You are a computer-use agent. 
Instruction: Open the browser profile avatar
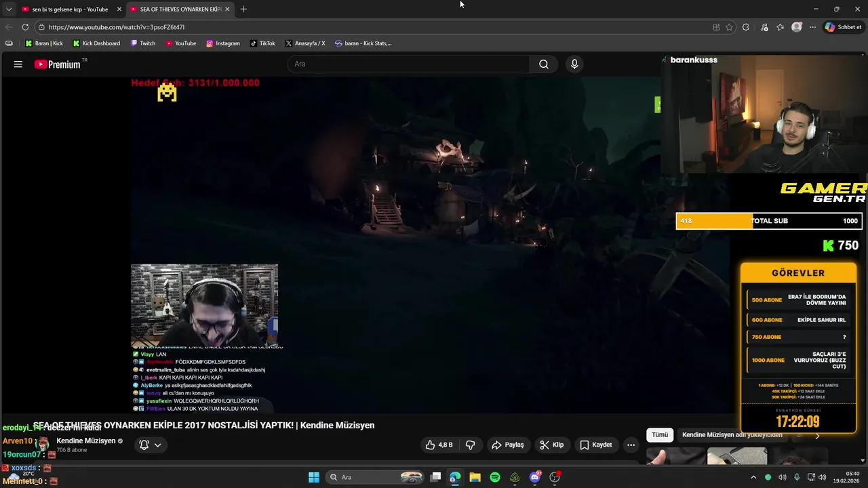point(797,27)
